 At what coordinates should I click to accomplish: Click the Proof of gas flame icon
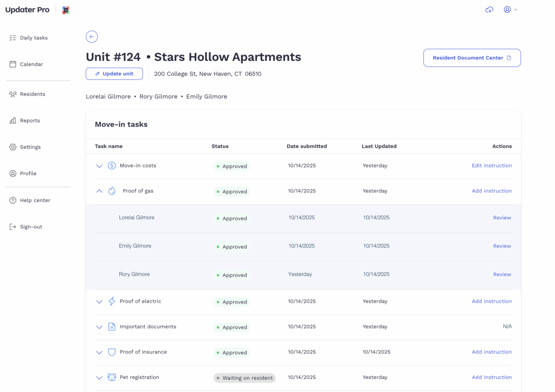(x=112, y=191)
